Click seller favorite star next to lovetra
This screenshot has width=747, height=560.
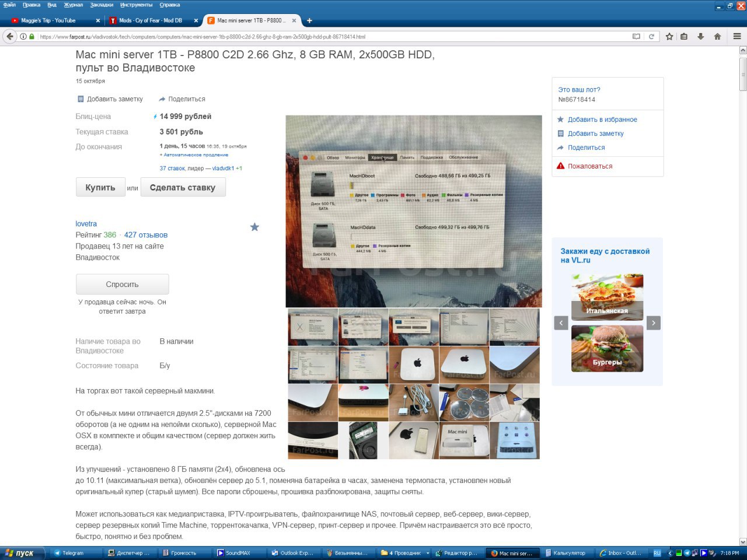pos(254,227)
